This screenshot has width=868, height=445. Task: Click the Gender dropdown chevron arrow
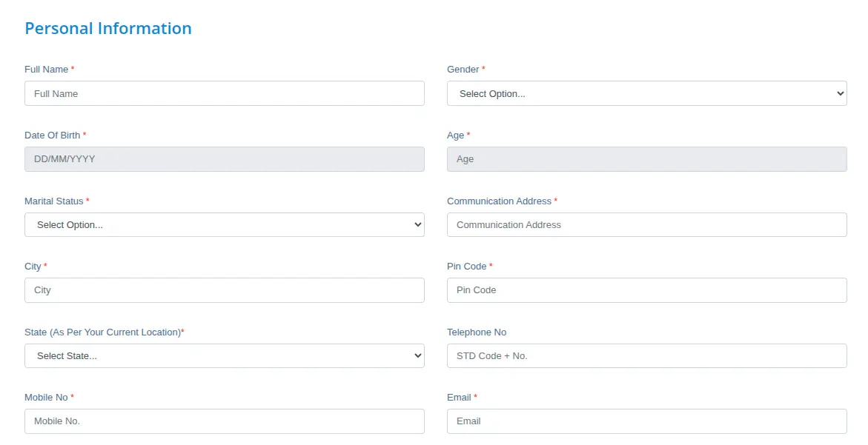(x=838, y=93)
